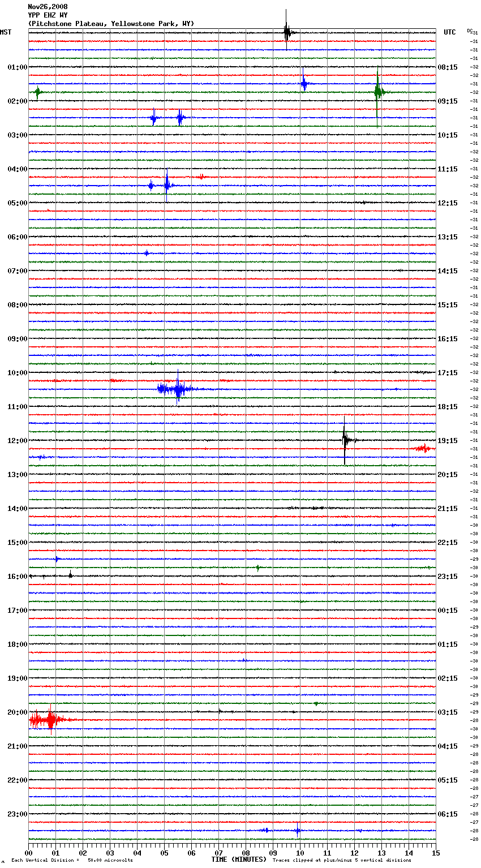Click the 20:00 MST time label
This screenshot has width=481, height=868.
pos(18,712)
